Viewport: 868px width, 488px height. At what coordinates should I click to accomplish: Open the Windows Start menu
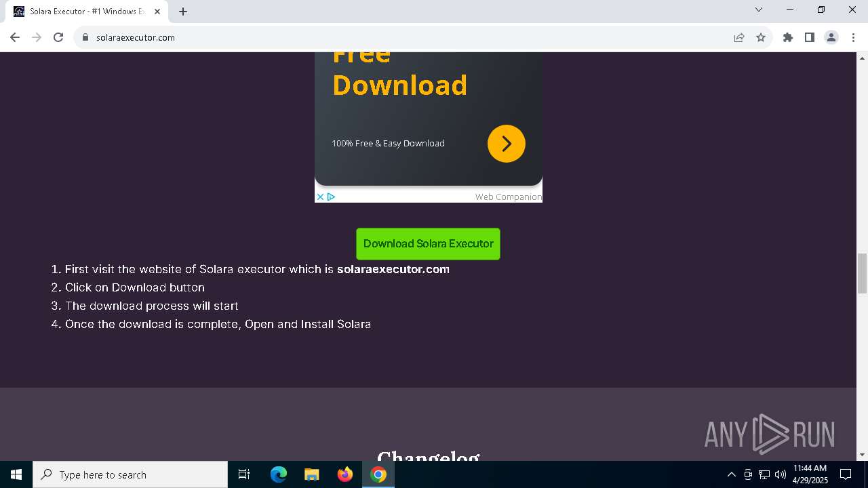click(16, 474)
